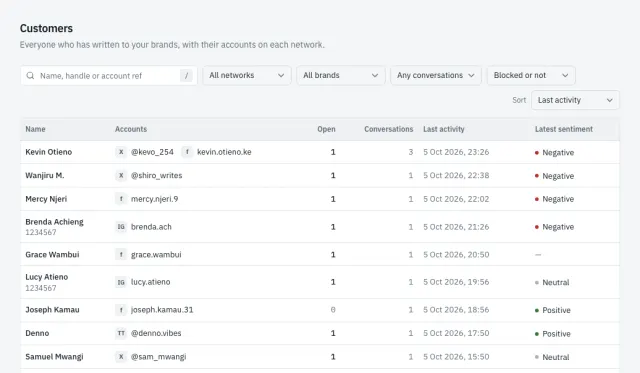Open customer Brenda Achieng

54,222
